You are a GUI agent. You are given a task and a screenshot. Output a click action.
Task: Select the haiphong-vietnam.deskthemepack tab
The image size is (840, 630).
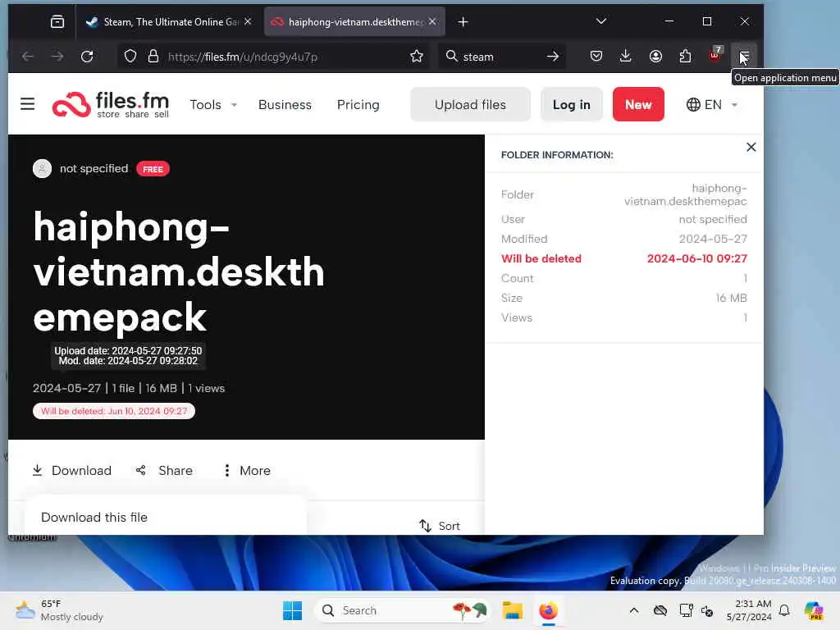[x=354, y=21]
